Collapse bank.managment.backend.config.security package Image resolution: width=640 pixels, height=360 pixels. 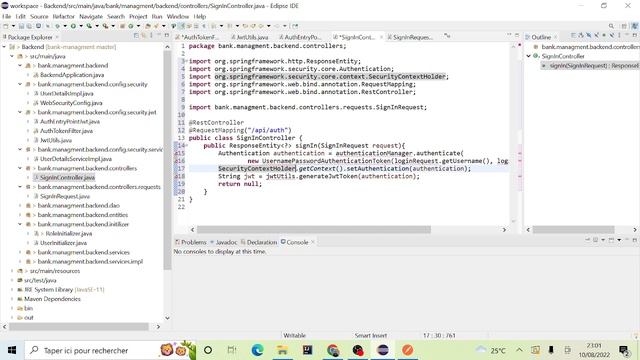(20, 84)
